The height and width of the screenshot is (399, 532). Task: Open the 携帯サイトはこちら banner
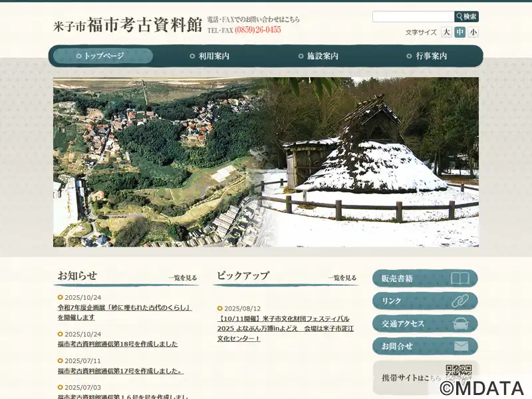click(426, 378)
